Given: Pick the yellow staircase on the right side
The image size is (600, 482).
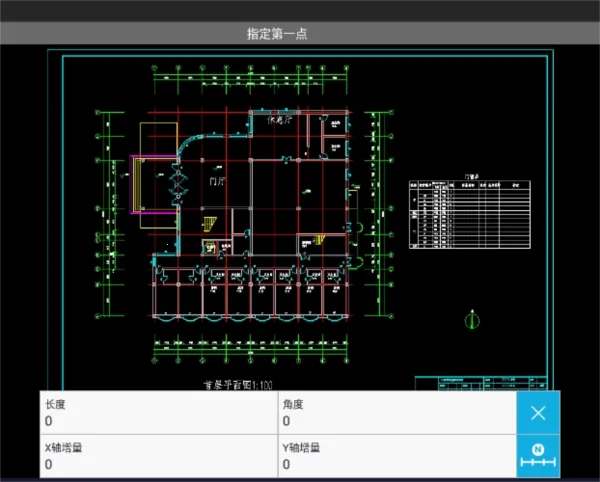Looking at the screenshot, I should [x=320, y=240].
